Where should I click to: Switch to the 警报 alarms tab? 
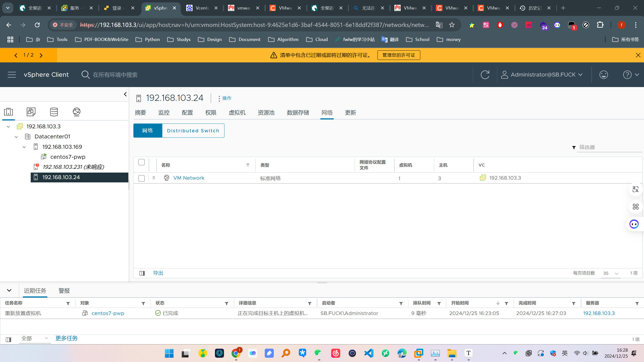pyautogui.click(x=64, y=291)
